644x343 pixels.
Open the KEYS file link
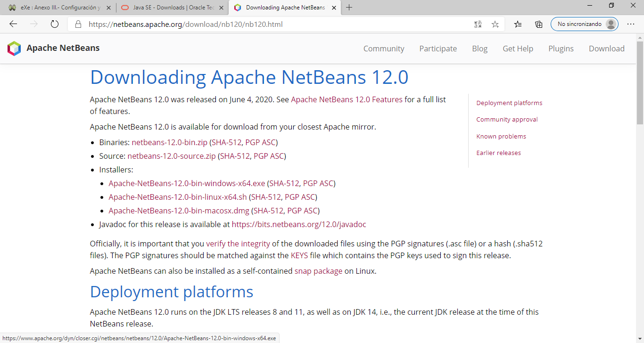(x=299, y=255)
